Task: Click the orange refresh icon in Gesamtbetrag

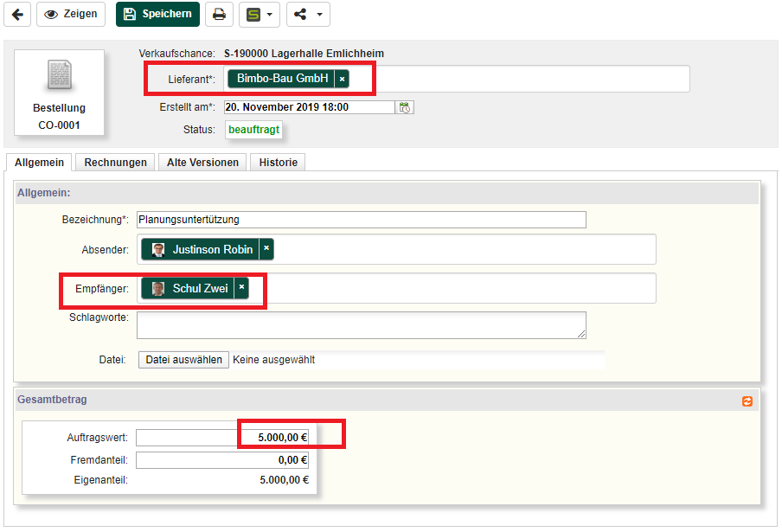Action: tap(747, 401)
